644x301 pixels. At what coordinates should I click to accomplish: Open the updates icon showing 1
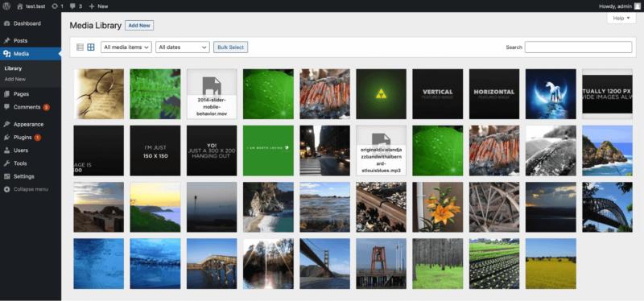pos(57,6)
